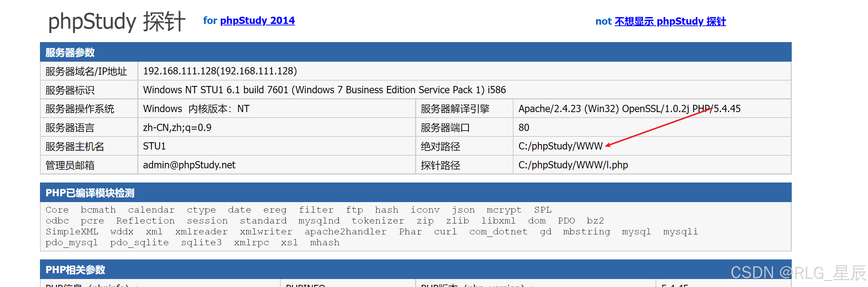
Task: Click the 探针路径 label
Action: click(x=441, y=165)
